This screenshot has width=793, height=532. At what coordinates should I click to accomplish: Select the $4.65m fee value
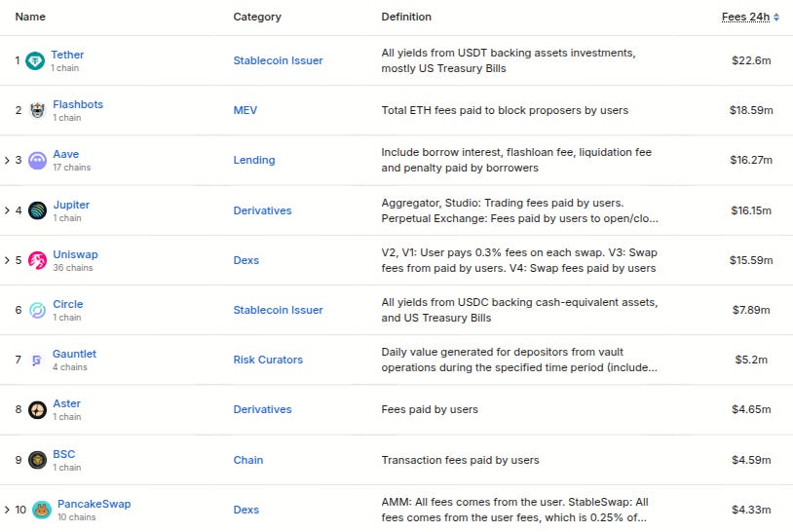pyautogui.click(x=751, y=409)
